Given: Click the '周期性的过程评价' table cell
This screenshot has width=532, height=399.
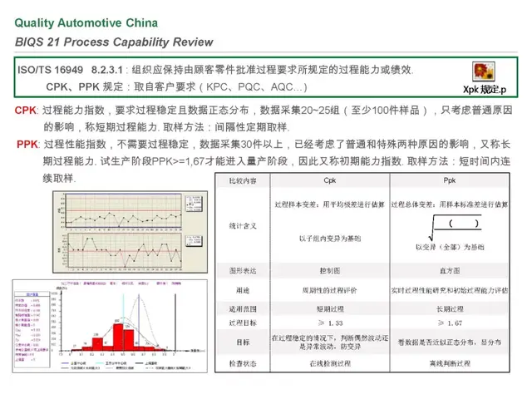Looking at the screenshot, I should pos(330,290).
